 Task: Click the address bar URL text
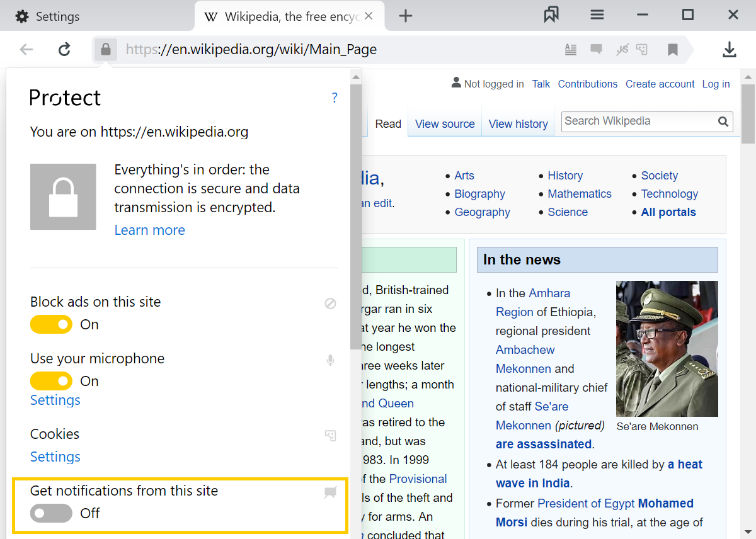(251, 49)
